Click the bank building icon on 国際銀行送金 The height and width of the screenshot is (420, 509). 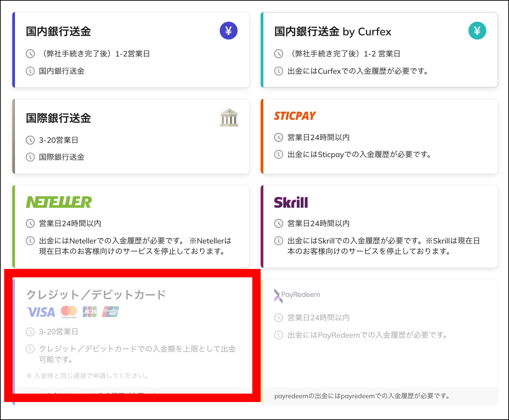[x=229, y=117]
